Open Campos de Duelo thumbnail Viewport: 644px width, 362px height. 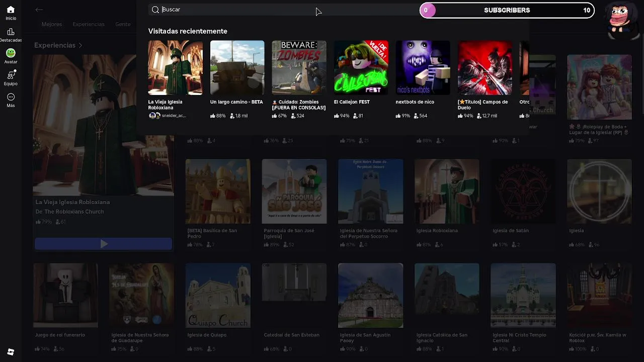485,67
